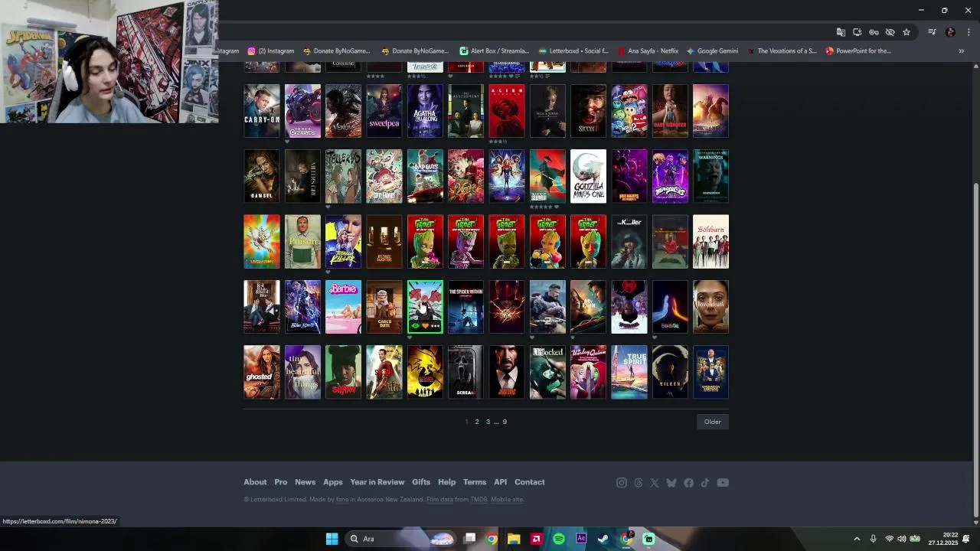Open Letterboxd's Instagram page icon in the footer

tap(622, 483)
